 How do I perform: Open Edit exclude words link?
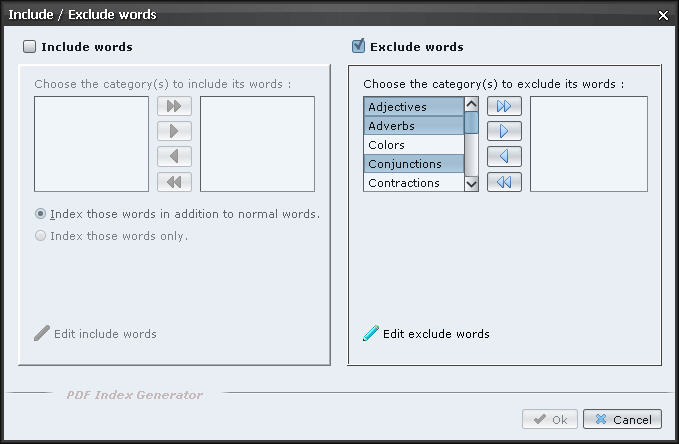436,334
